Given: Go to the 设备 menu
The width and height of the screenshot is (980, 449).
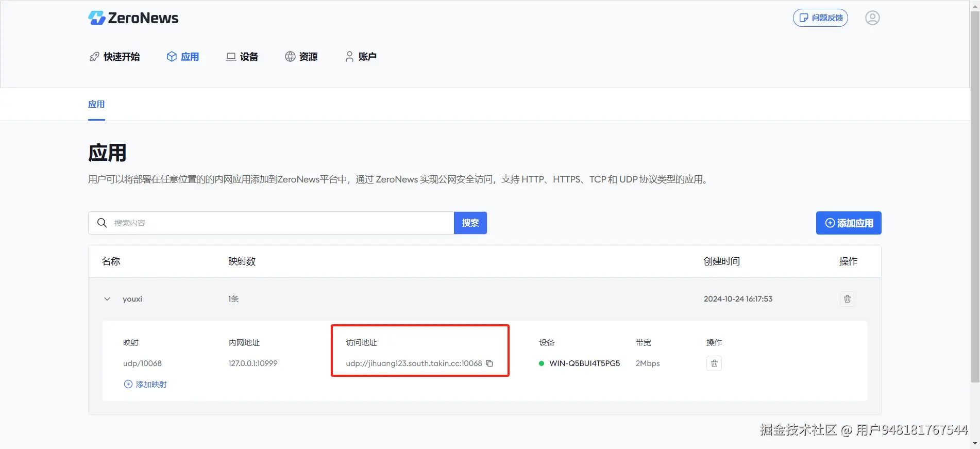Looking at the screenshot, I should 242,57.
